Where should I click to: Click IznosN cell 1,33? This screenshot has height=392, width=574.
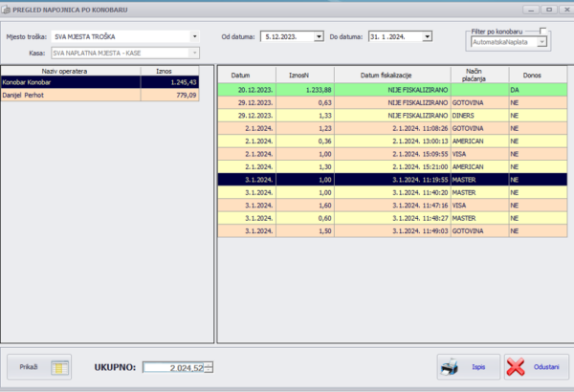coord(305,116)
